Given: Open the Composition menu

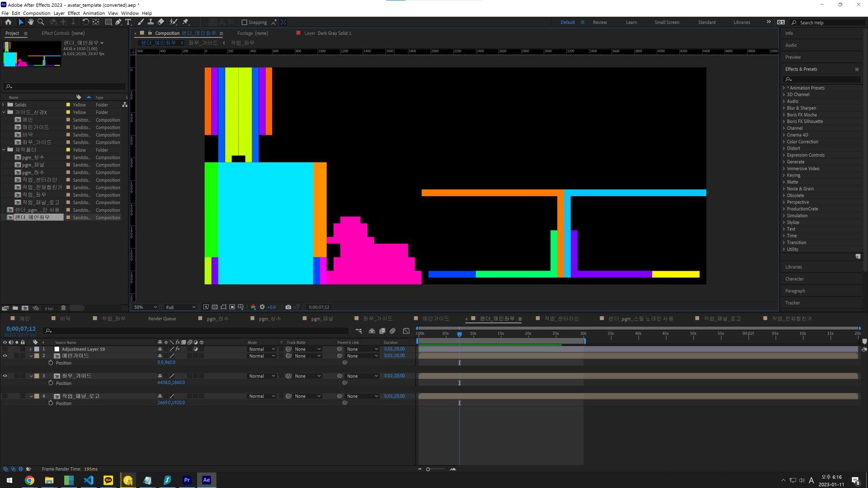Looking at the screenshot, I should click(37, 13).
